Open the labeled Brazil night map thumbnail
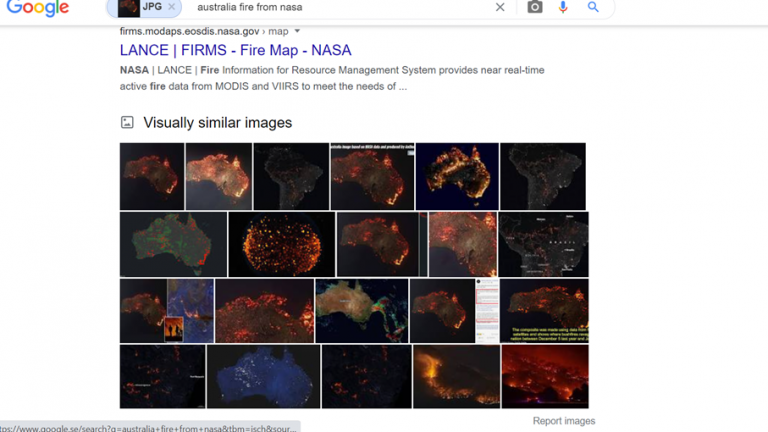Image resolution: width=768 pixels, height=432 pixels. pyautogui.click(x=544, y=244)
